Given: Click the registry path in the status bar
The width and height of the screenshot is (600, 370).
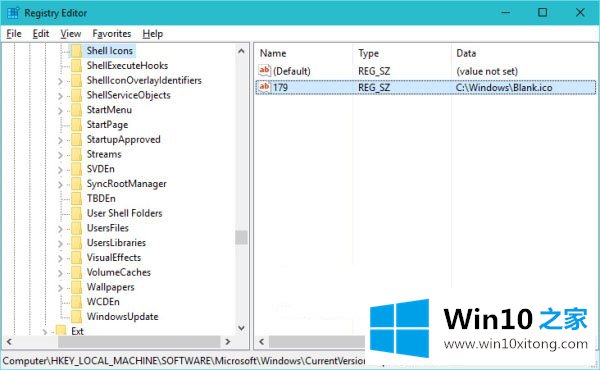Looking at the screenshot, I should (x=184, y=361).
